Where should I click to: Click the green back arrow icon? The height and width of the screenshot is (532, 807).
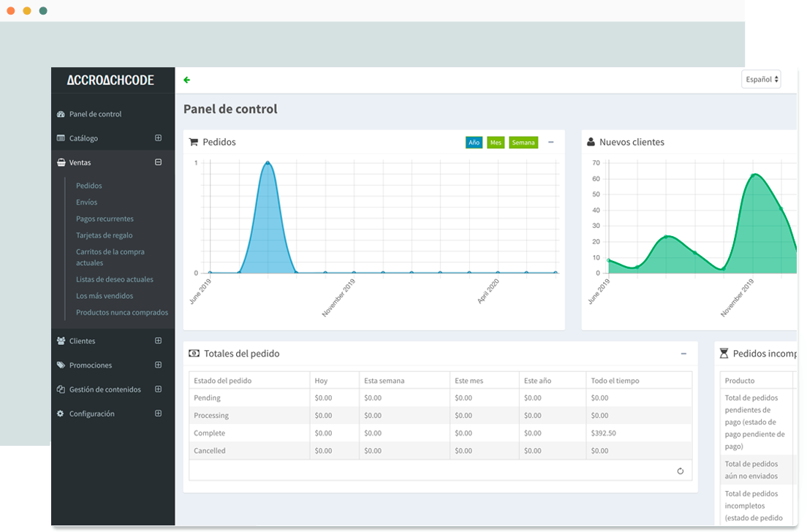187,80
